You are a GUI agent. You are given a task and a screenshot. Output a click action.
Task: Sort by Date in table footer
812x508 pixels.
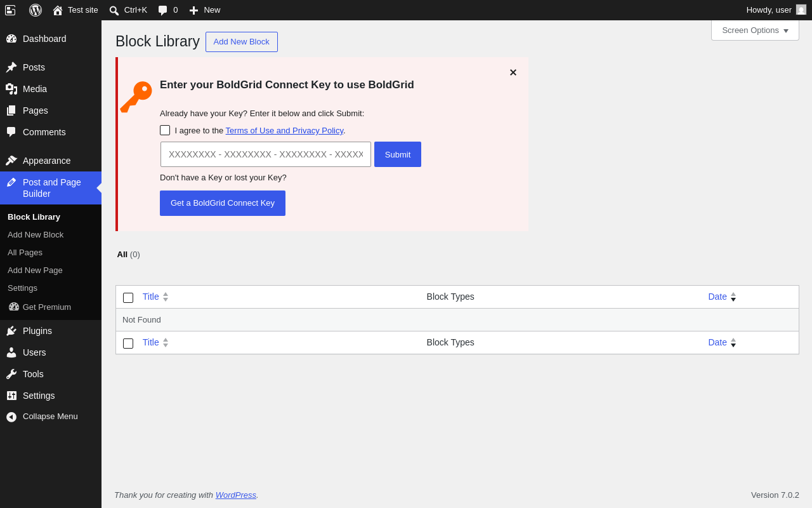717,342
